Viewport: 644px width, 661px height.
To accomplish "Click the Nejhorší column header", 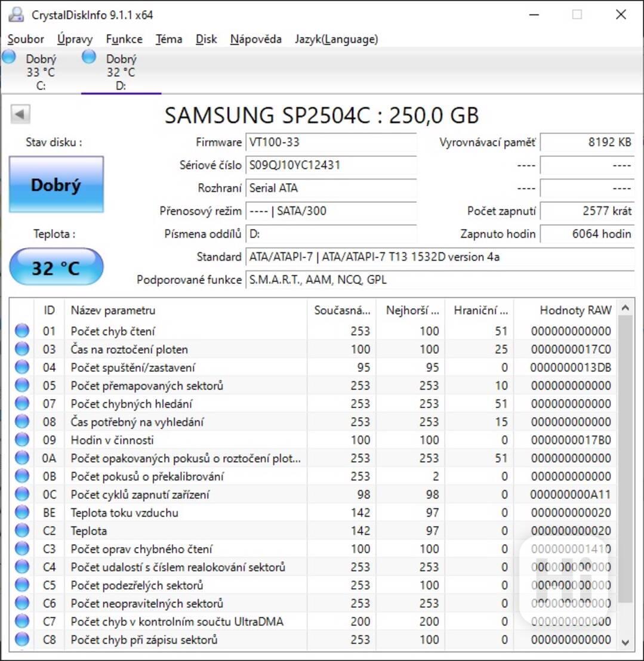I will (x=411, y=310).
